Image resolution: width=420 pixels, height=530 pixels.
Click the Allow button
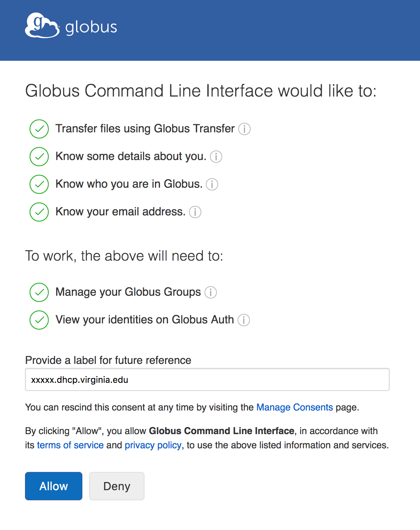53,486
